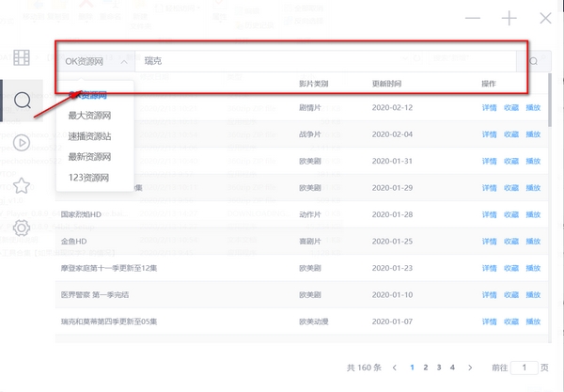
Task: Go to results page 1
Action: pyautogui.click(x=413, y=368)
